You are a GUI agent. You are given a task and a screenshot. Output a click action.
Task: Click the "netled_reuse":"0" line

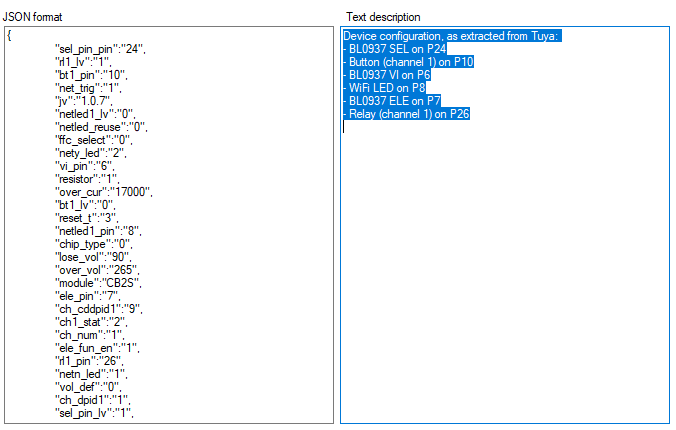(x=101, y=127)
